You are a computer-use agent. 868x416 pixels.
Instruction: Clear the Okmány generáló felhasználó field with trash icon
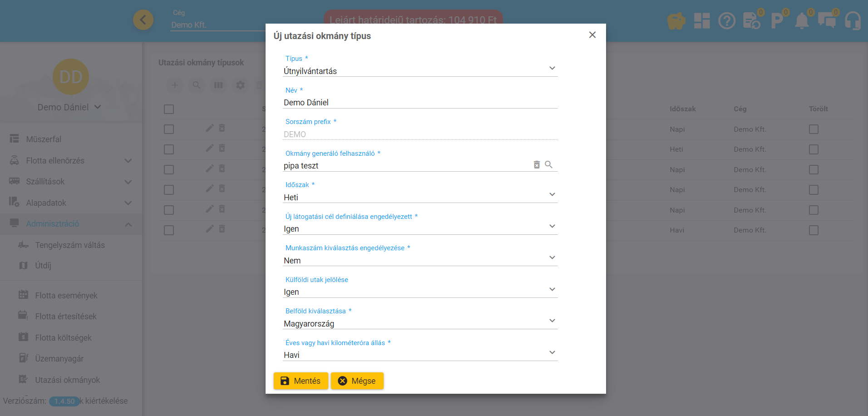(x=537, y=165)
